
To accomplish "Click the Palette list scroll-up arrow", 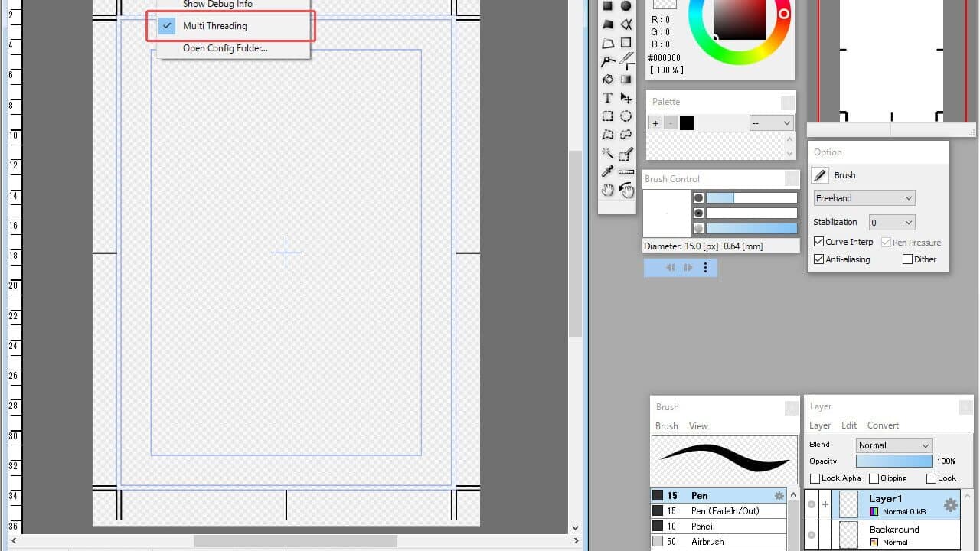I will (x=790, y=139).
